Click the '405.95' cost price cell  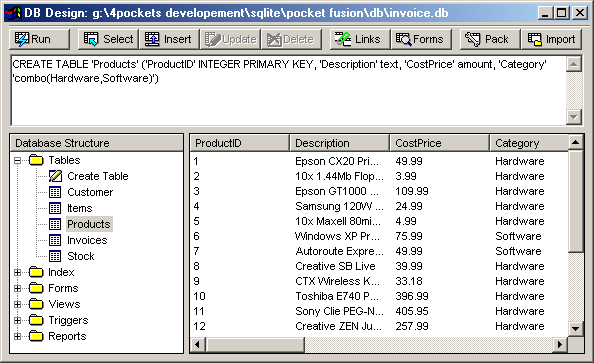coord(412,311)
